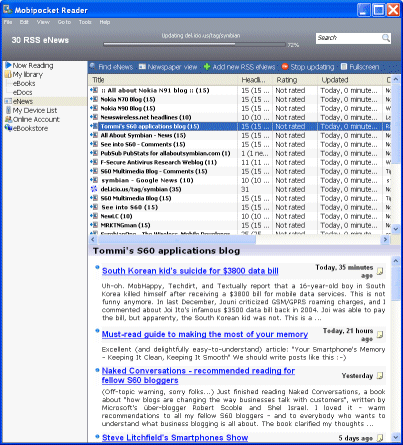Click feed icon of MRKTNGman row
Image resolution: width=403 pixels, height=445 pixels.
[94, 225]
